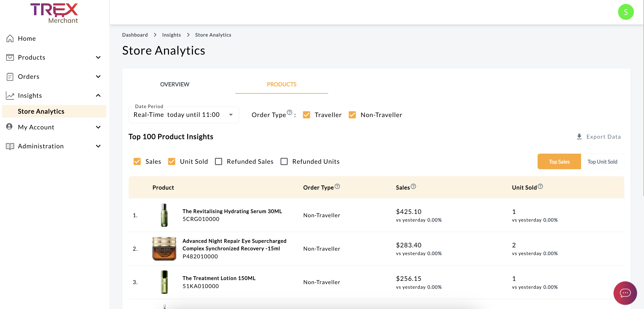The height and width of the screenshot is (309, 644).
Task: Click the Insights chart icon
Action: pos(10,96)
